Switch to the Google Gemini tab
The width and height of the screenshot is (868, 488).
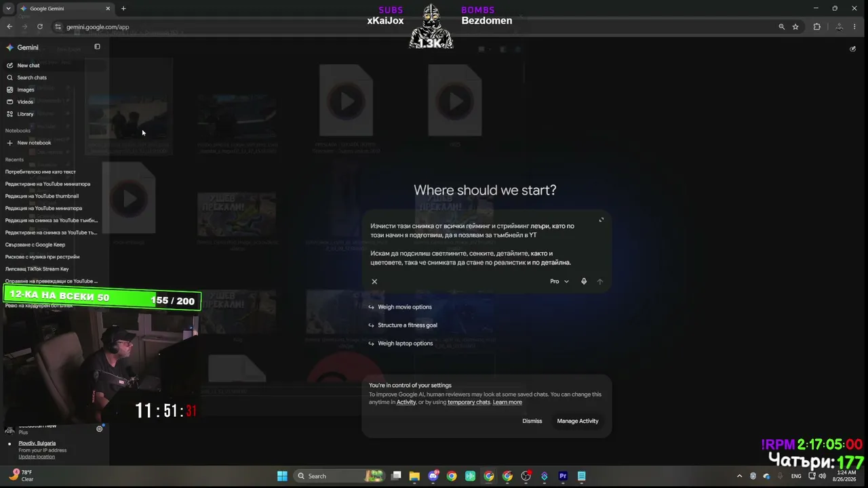click(x=64, y=9)
